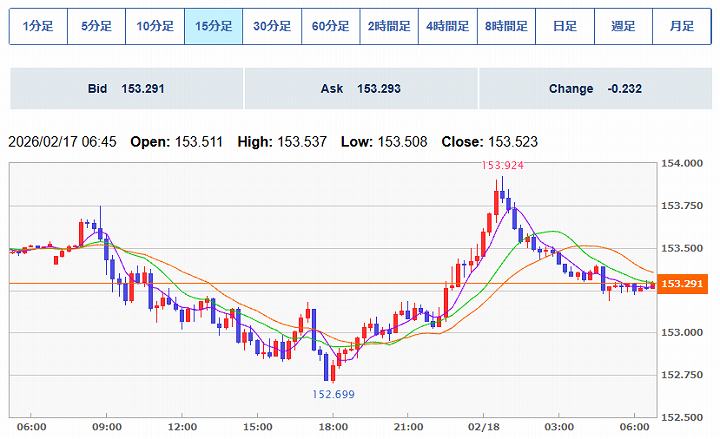Open the 10分足 timeframe tab

tap(155, 27)
